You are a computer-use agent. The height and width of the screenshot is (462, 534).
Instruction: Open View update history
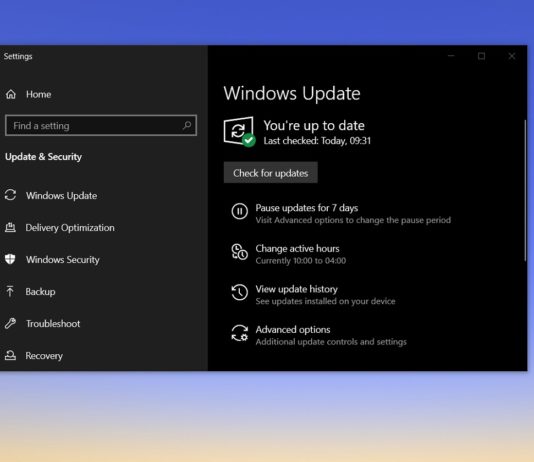pyautogui.click(x=297, y=289)
